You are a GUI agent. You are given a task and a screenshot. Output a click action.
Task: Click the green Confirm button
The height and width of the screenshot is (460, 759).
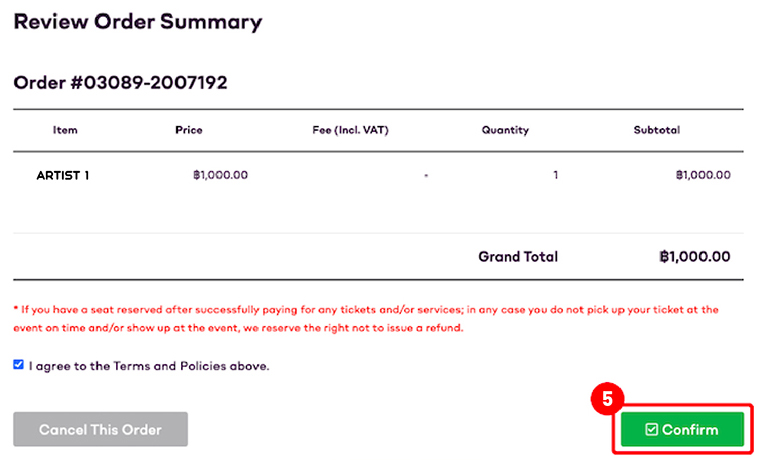(682, 429)
